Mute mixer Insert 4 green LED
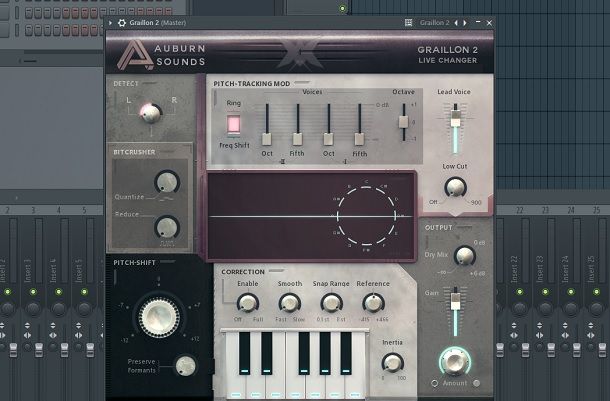This screenshot has height=401, width=610. click(x=59, y=292)
